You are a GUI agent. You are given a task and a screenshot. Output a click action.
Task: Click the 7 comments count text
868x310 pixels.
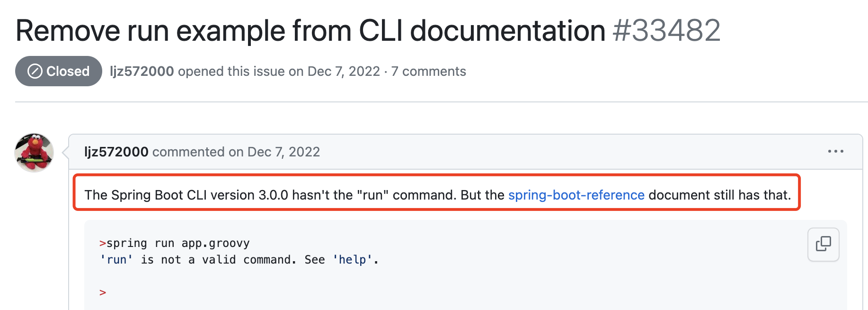pos(428,71)
